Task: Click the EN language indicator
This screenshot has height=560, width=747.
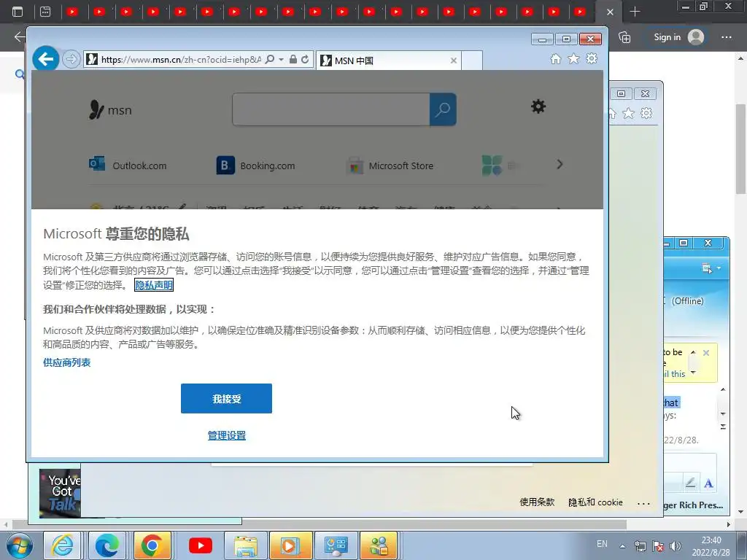Action: (x=602, y=544)
